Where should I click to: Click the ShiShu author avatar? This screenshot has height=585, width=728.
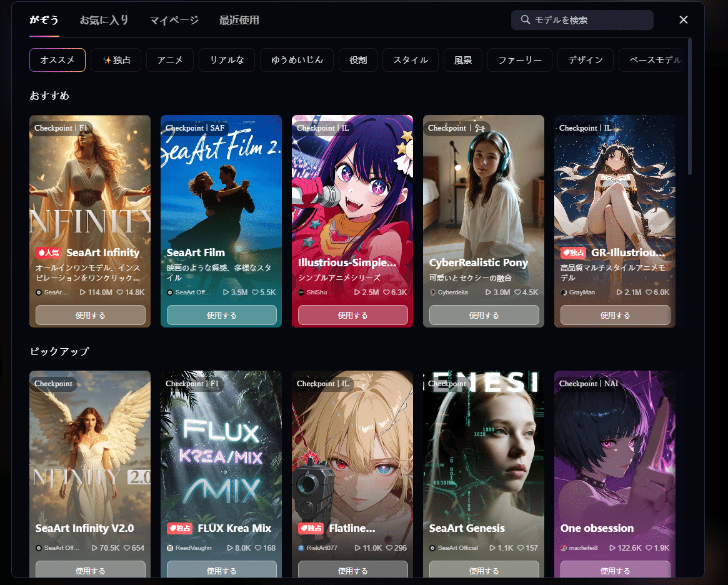pos(301,292)
